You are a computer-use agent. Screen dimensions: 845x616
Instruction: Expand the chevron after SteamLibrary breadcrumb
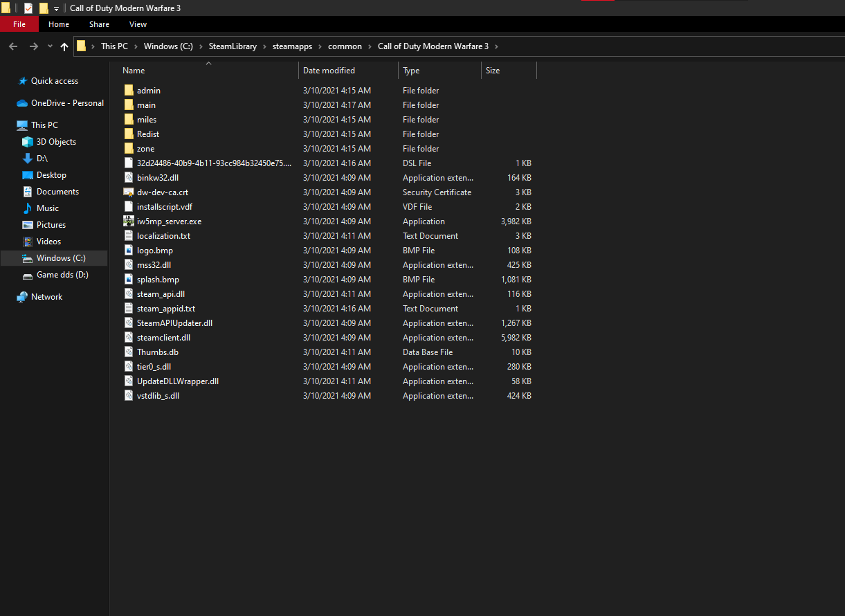click(264, 46)
